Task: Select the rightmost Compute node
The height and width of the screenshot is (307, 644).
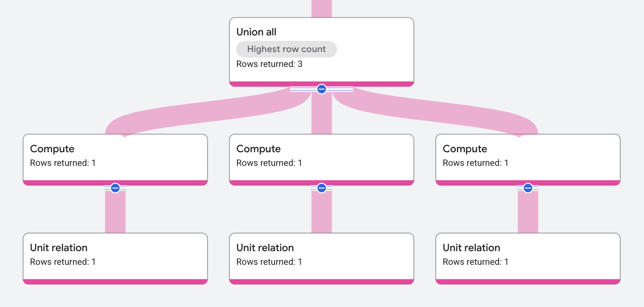Action: (527, 158)
